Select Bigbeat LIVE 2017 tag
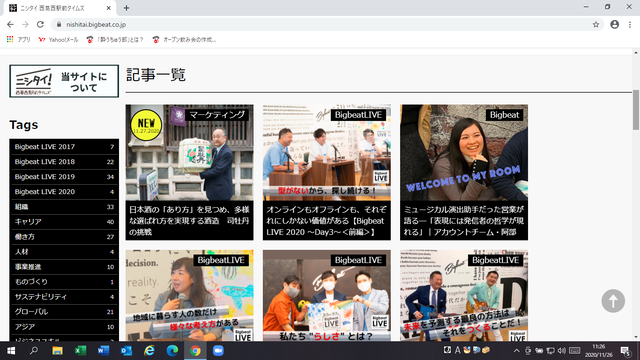Image resolution: width=640 pixels, height=360 pixels. pyautogui.click(x=64, y=147)
